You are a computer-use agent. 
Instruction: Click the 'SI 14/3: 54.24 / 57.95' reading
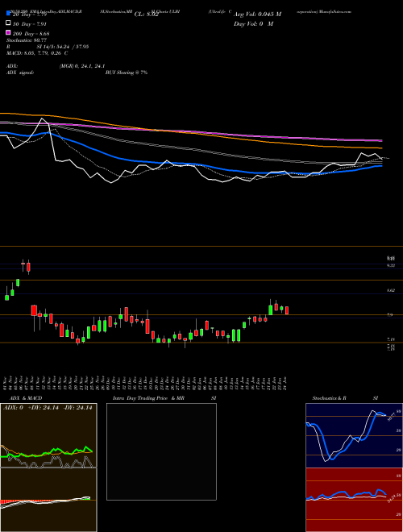pos(63,47)
